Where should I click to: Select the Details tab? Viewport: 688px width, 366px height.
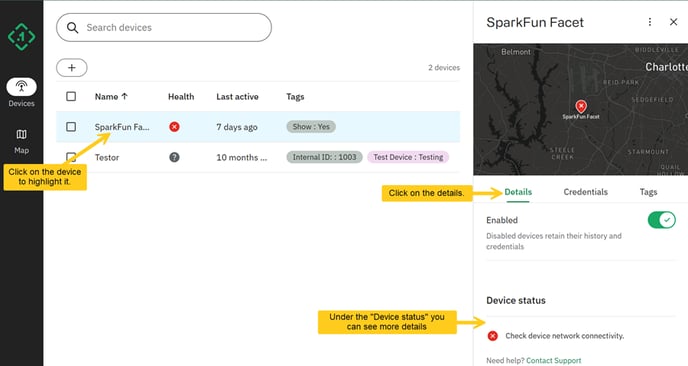[518, 192]
